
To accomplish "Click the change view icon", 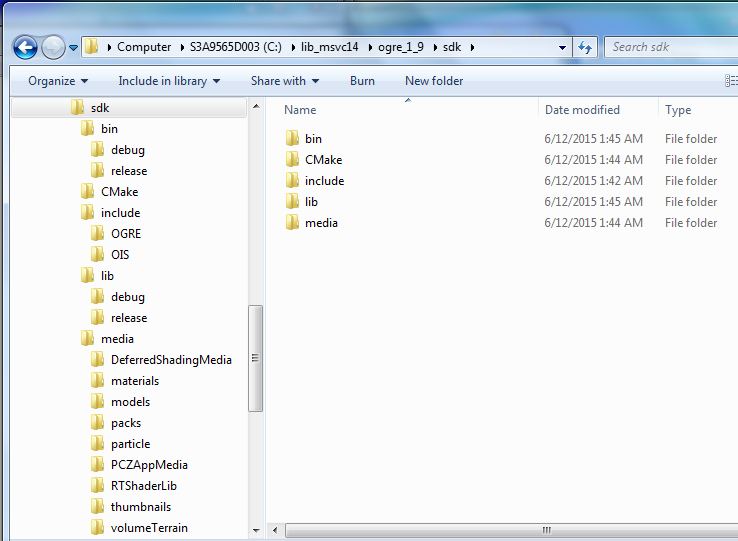I will 731,81.
